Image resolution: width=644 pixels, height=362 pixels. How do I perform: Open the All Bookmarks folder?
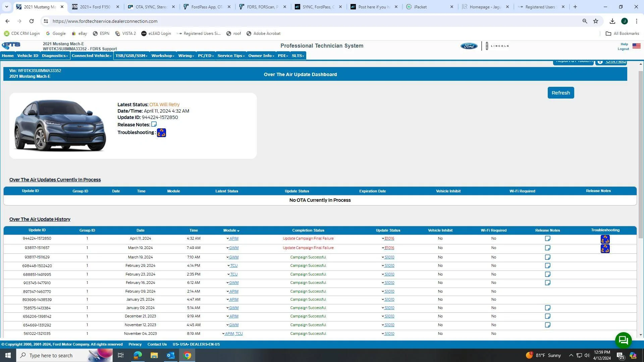click(x=623, y=34)
